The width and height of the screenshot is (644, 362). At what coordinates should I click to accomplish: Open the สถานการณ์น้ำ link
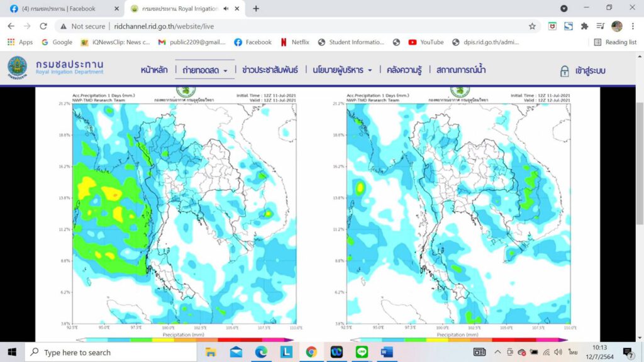pyautogui.click(x=461, y=70)
